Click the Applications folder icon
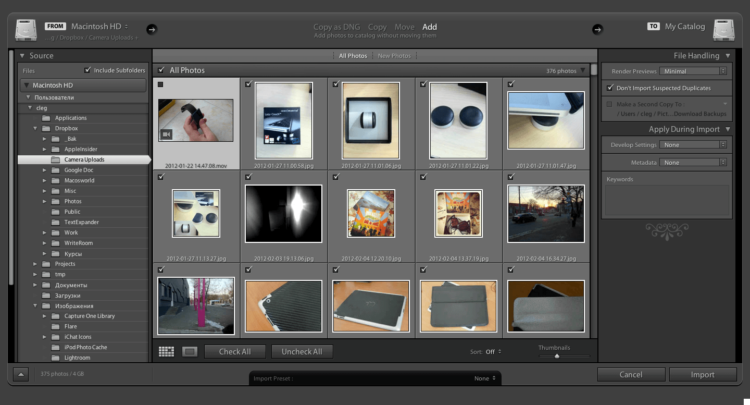Viewport: 750px width, 405px height. click(x=46, y=118)
